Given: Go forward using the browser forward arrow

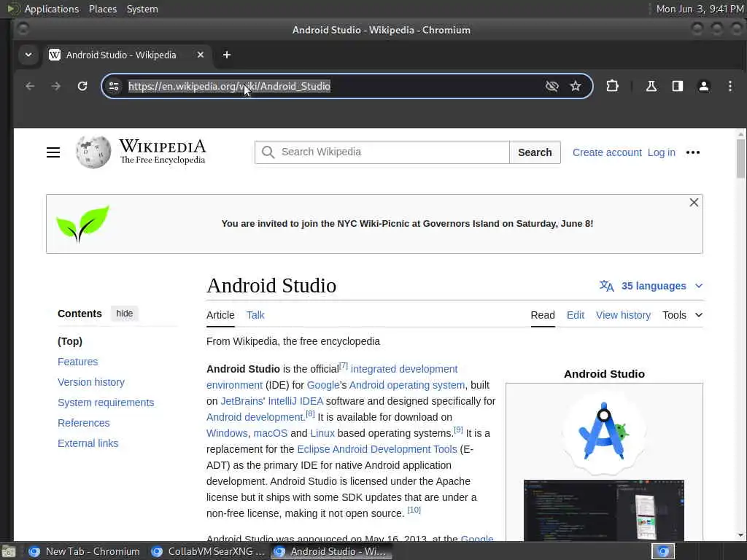Looking at the screenshot, I should click(56, 86).
